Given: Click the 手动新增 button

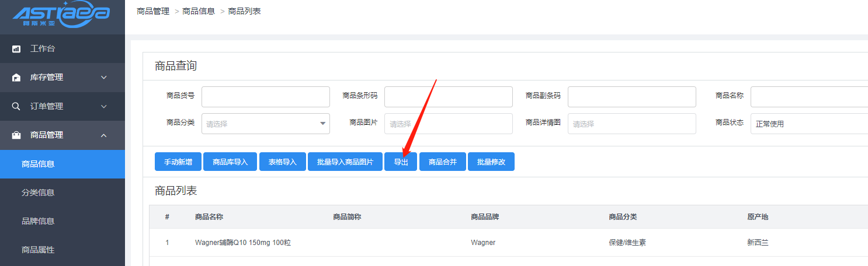Looking at the screenshot, I should tap(178, 162).
